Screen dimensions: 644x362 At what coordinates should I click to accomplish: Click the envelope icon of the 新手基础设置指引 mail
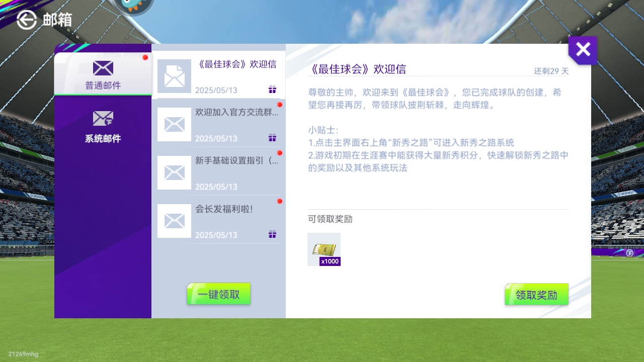[174, 172]
